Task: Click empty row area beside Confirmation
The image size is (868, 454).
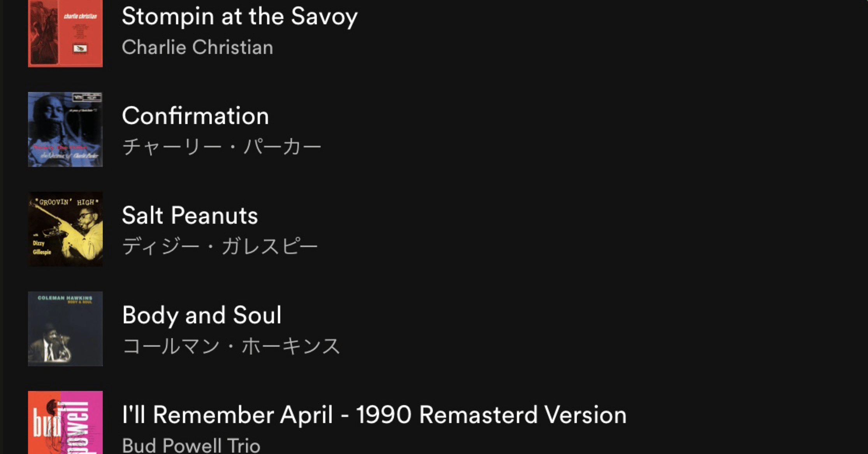Action: click(x=584, y=130)
